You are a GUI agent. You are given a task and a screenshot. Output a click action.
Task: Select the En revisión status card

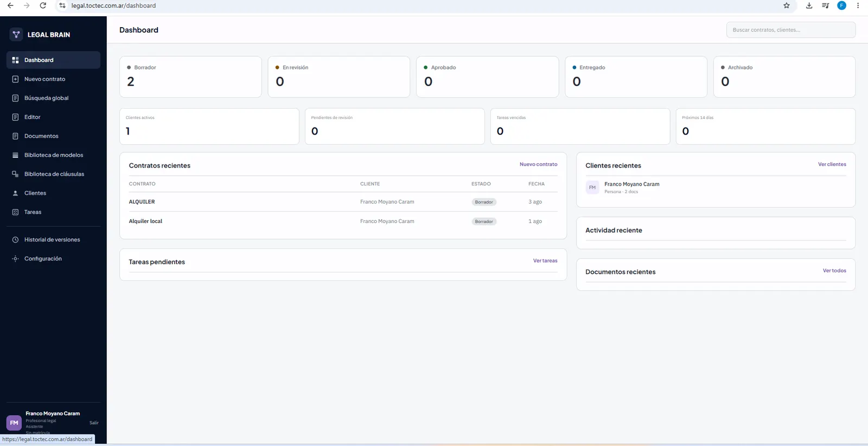[x=339, y=77]
